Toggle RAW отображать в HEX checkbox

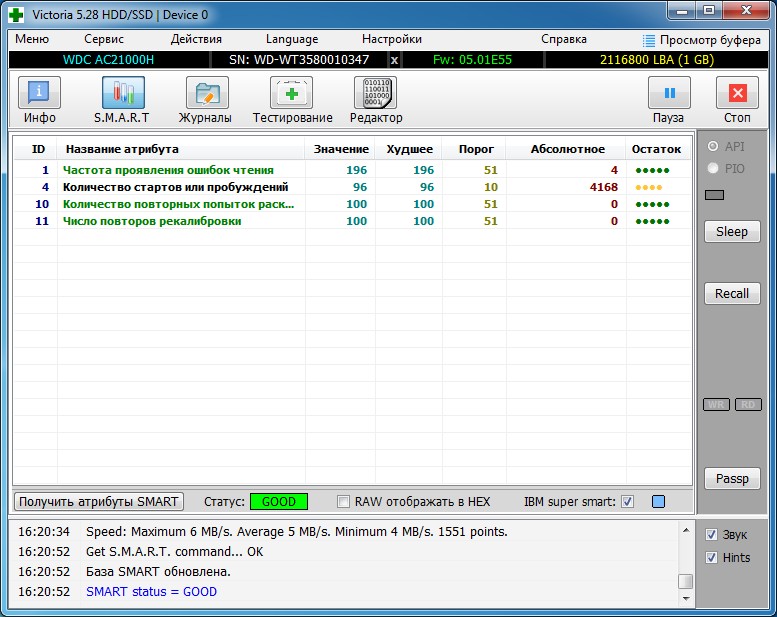[x=343, y=502]
